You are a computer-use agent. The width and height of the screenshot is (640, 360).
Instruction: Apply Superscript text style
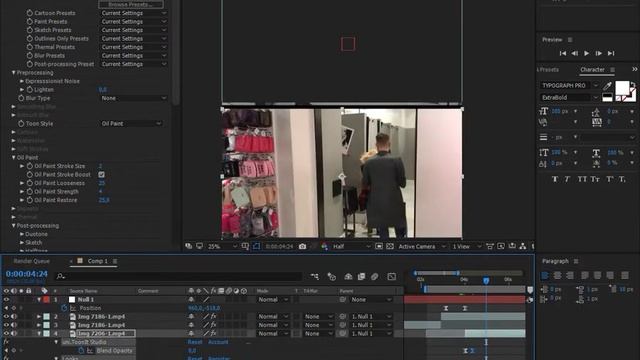pos(609,179)
